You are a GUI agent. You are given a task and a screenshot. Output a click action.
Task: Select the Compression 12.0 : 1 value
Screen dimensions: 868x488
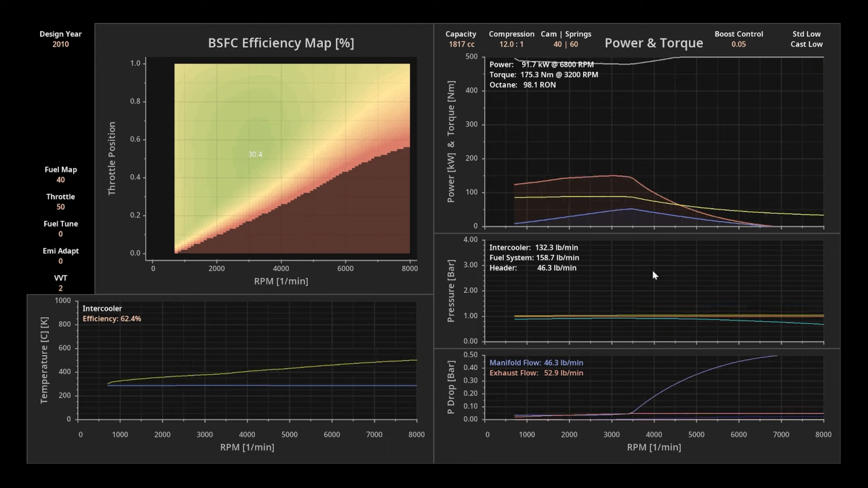pyautogui.click(x=511, y=44)
